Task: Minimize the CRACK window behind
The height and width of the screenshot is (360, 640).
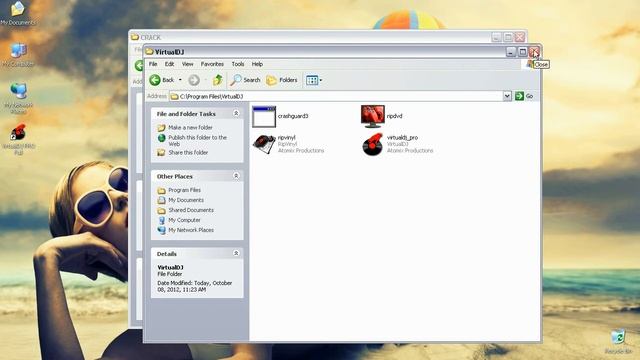Action: pos(496,37)
